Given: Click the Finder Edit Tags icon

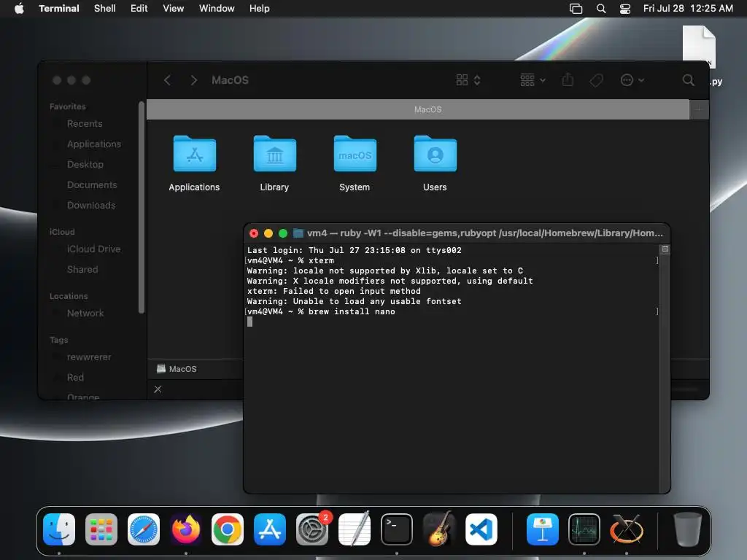Looking at the screenshot, I should (x=596, y=80).
